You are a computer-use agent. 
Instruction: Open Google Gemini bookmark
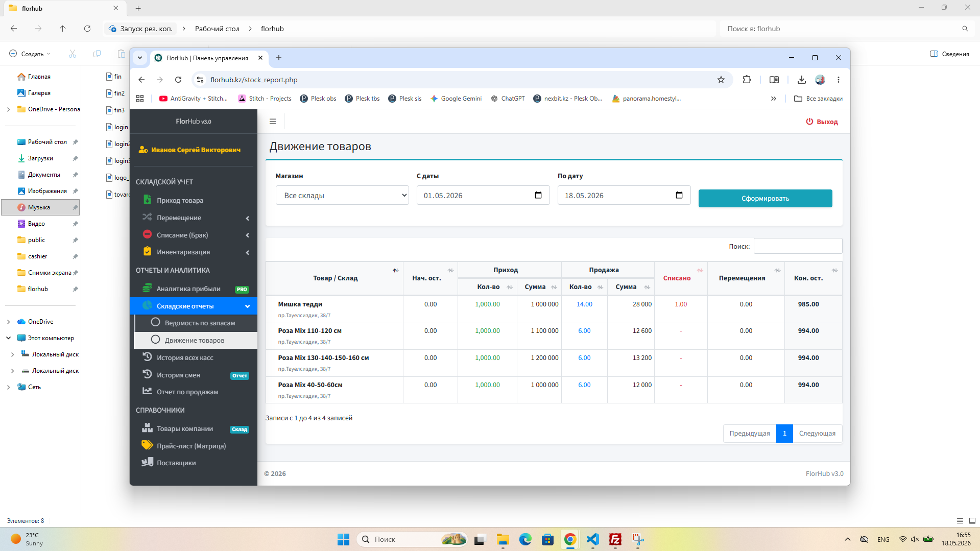[456, 99]
